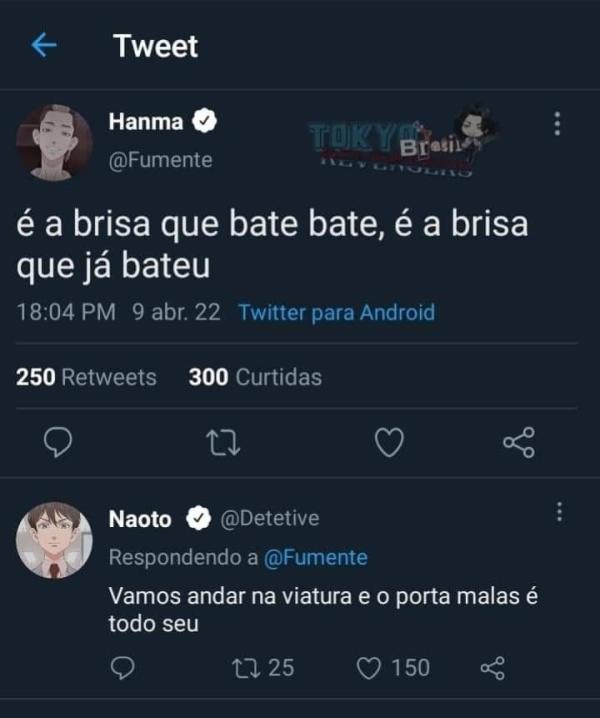Share Hanma's tweet
The image size is (600, 718).
click(519, 442)
